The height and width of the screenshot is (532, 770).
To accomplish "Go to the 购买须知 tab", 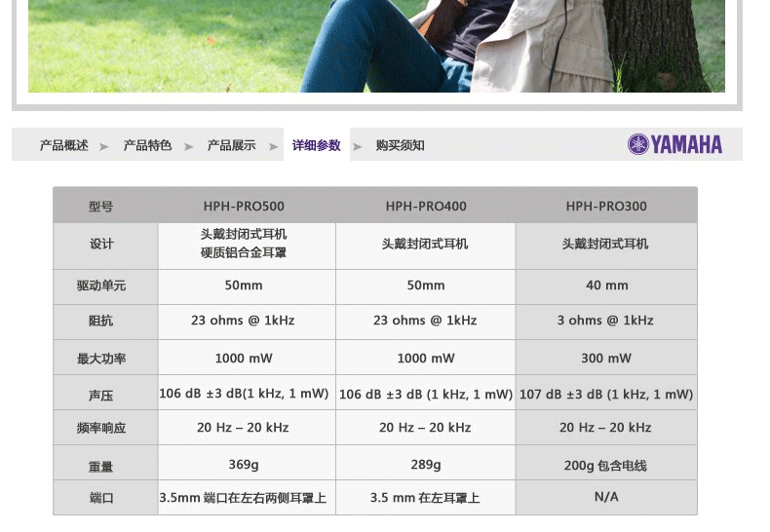I will 401,145.
